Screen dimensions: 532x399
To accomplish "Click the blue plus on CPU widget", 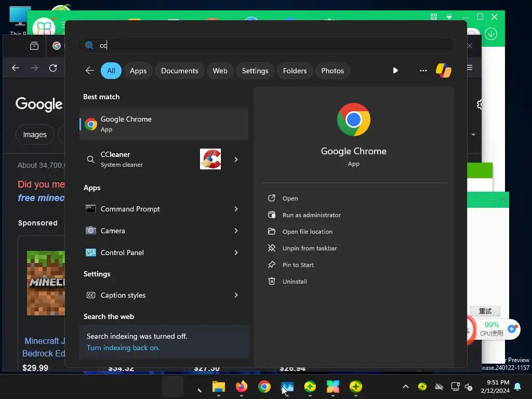I will (512, 329).
